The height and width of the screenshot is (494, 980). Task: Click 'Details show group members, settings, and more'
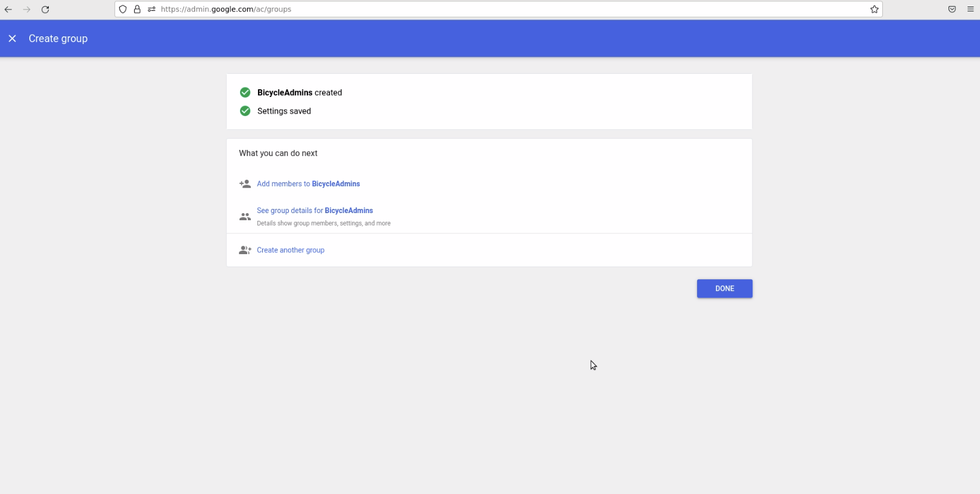tap(323, 224)
